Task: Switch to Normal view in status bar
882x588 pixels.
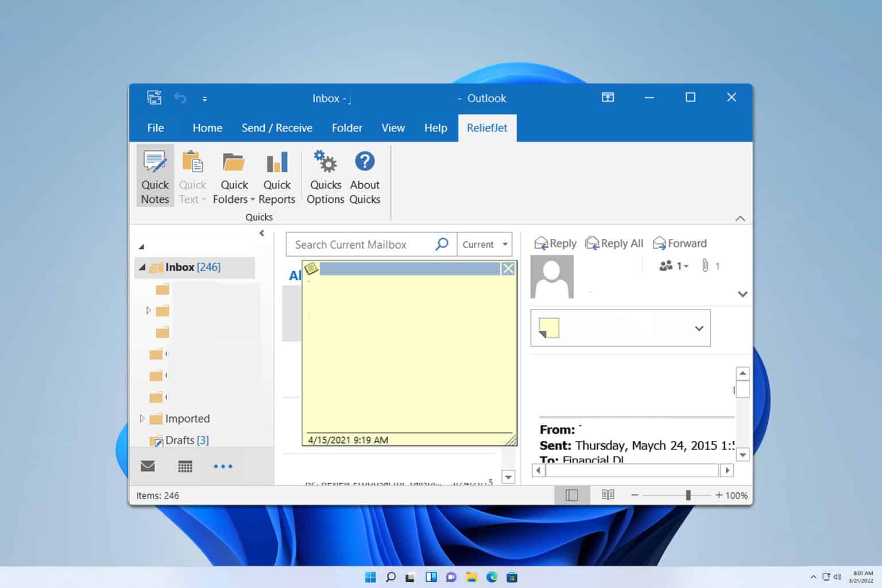Action: (572, 495)
